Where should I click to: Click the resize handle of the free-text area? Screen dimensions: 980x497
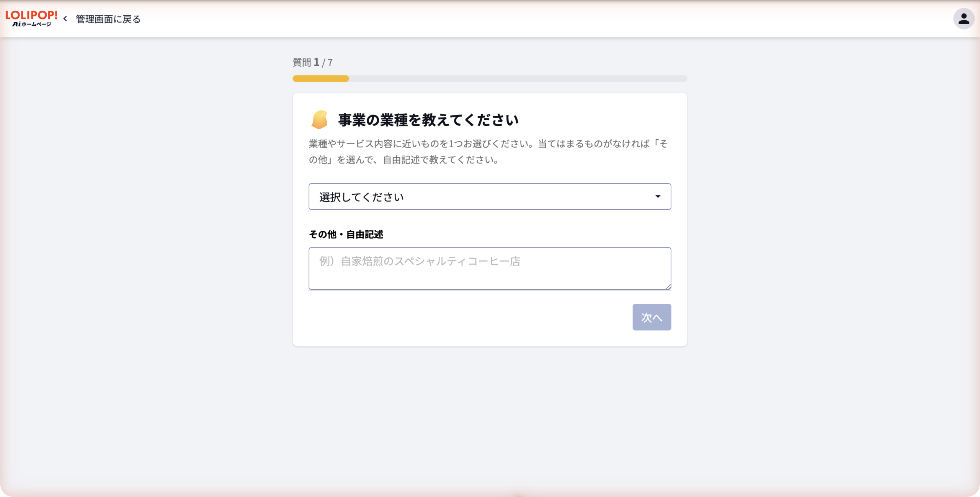(668, 287)
